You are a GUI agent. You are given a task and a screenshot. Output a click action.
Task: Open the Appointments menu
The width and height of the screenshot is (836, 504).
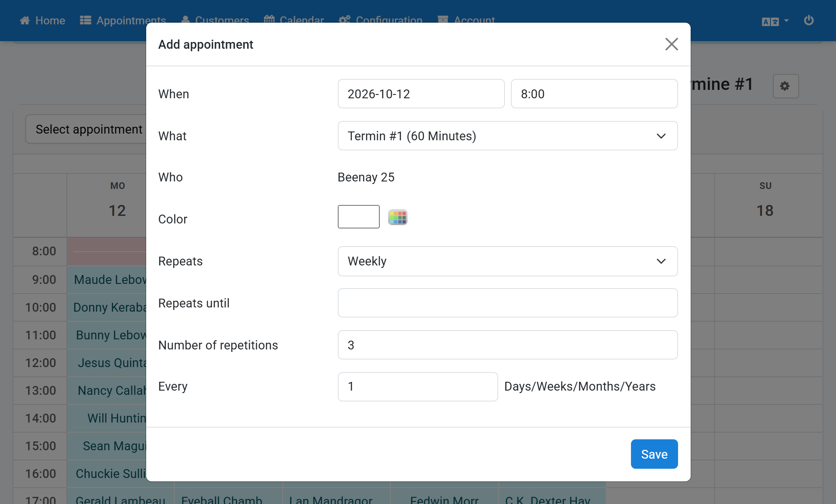(123, 20)
